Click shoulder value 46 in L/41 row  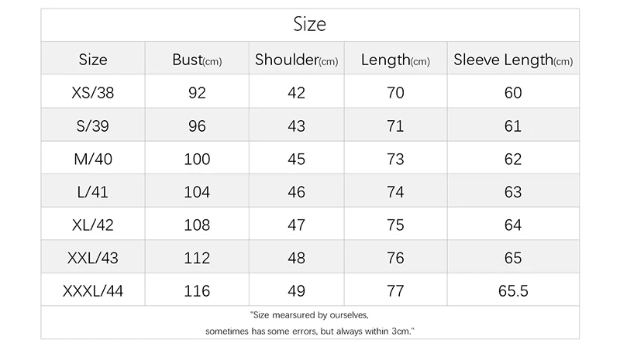(296, 192)
